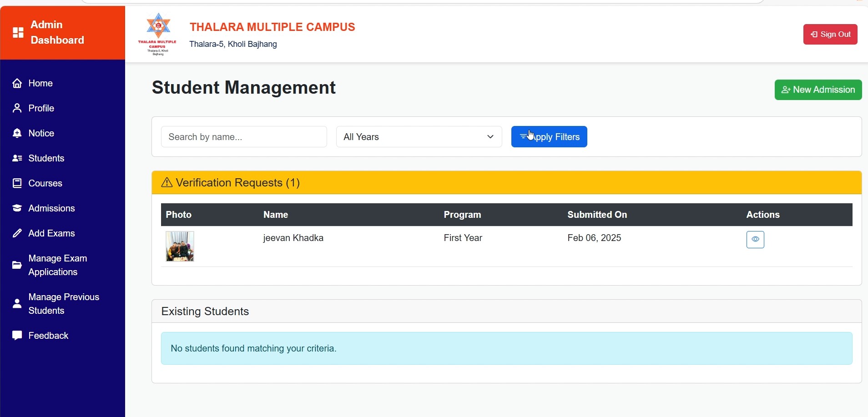Apply the current filters
Viewport: 868px width, 417px height.
pyautogui.click(x=548, y=136)
